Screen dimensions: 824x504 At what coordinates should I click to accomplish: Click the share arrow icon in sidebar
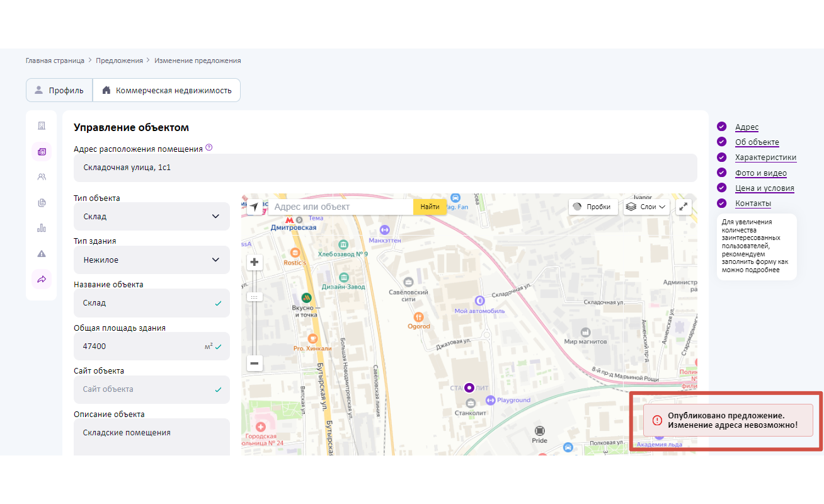click(x=42, y=279)
